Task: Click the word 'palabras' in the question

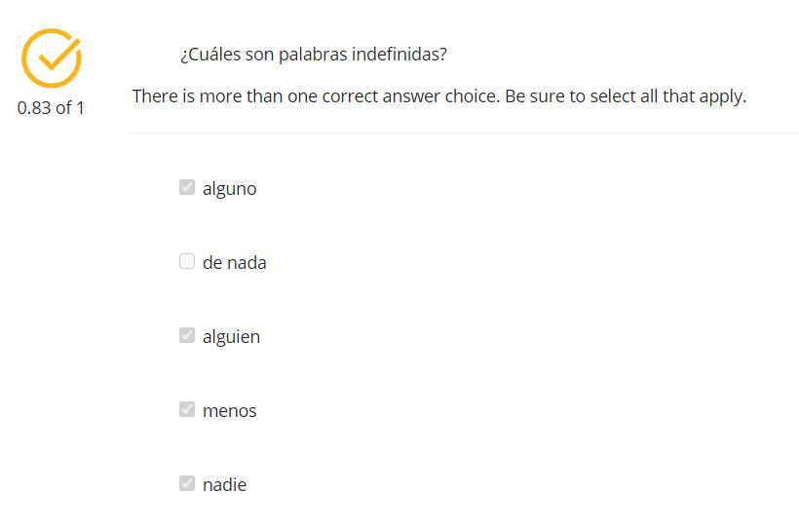Action: 312,55
